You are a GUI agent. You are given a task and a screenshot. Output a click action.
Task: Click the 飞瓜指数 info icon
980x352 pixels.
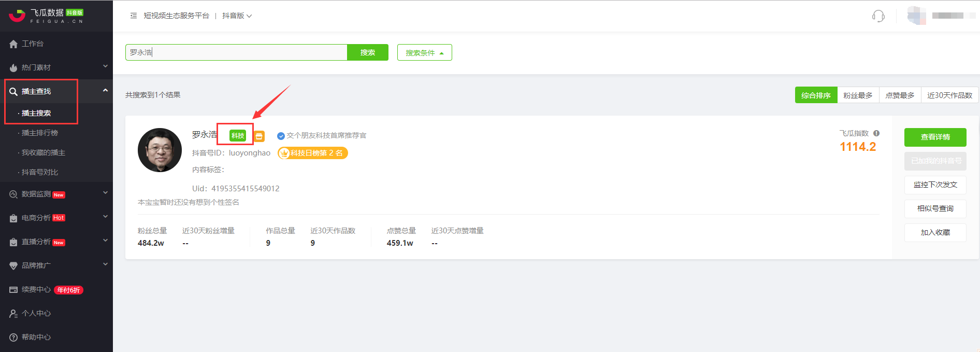click(x=876, y=133)
